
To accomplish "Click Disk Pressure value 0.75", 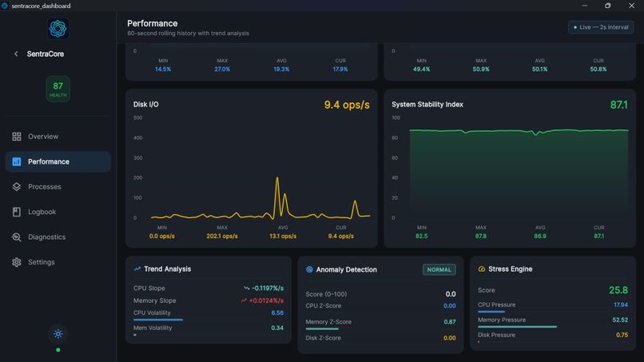I will coord(622,335).
